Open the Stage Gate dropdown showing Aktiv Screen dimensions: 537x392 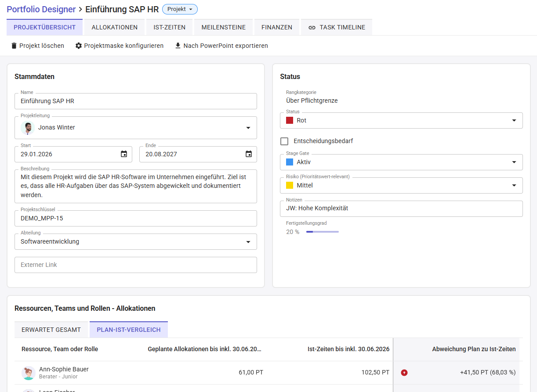pyautogui.click(x=401, y=162)
